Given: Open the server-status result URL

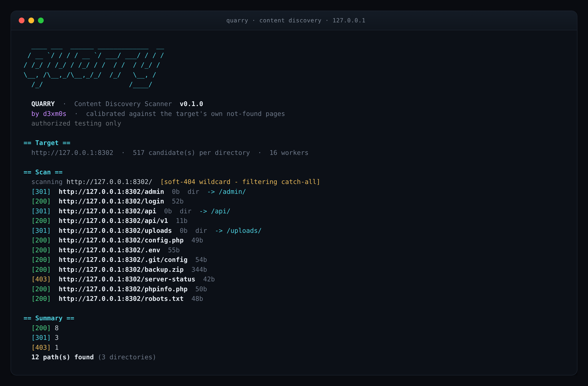Looking at the screenshot, I should pos(127,279).
